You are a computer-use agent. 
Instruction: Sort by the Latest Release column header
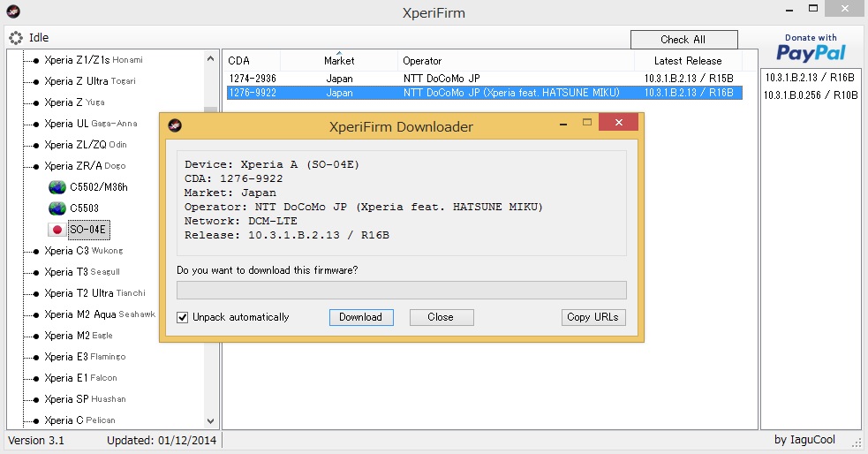688,61
